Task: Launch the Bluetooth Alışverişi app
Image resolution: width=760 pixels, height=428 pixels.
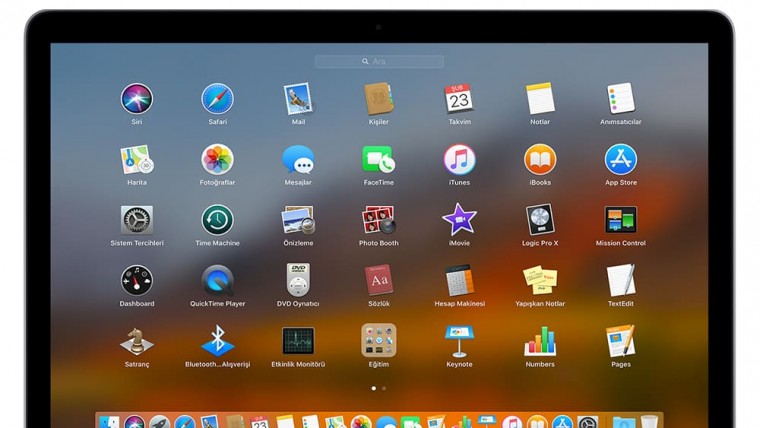Action: (218, 341)
